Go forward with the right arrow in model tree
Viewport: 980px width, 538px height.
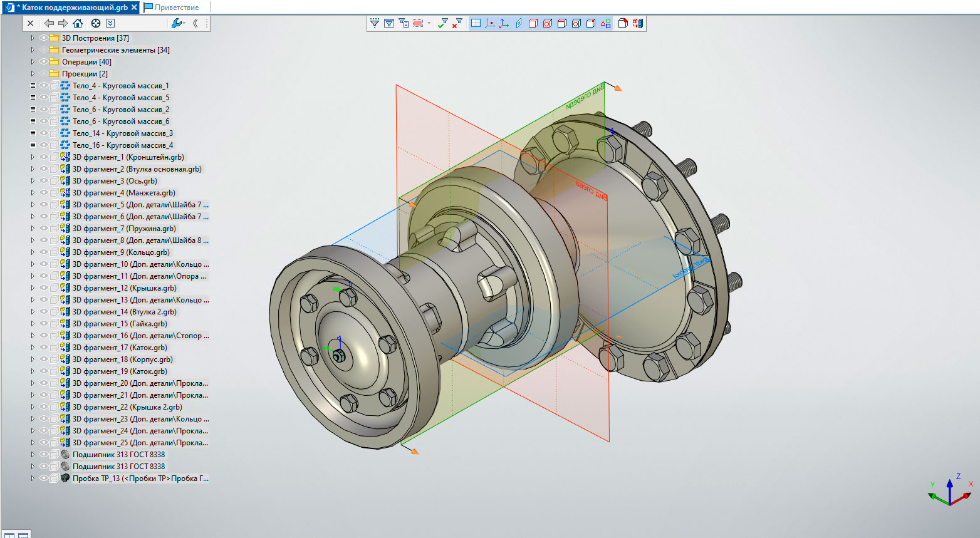[63, 23]
